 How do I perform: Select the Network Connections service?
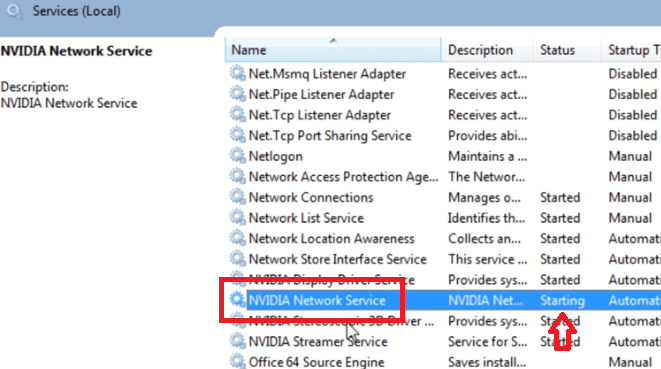tap(311, 197)
